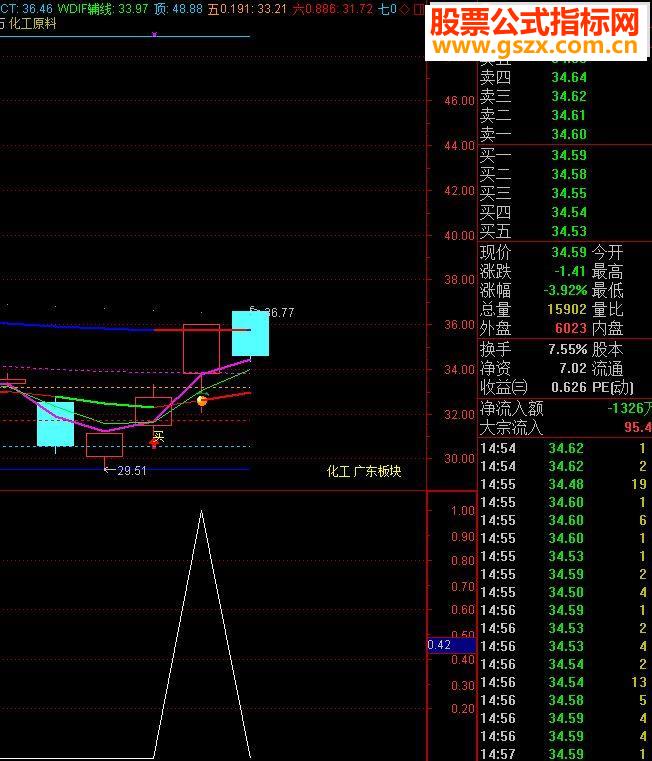The height and width of the screenshot is (761, 652).
Task: Click the 化工原料 industry label
Action: [x=33, y=23]
